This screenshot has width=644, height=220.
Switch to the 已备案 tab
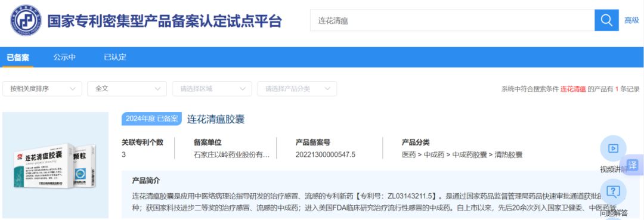[x=18, y=57]
